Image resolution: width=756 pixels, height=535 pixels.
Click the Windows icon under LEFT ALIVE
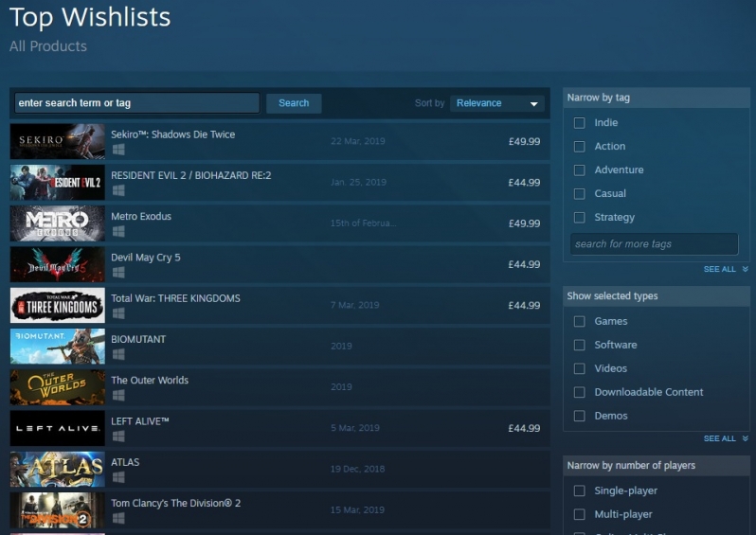118,437
